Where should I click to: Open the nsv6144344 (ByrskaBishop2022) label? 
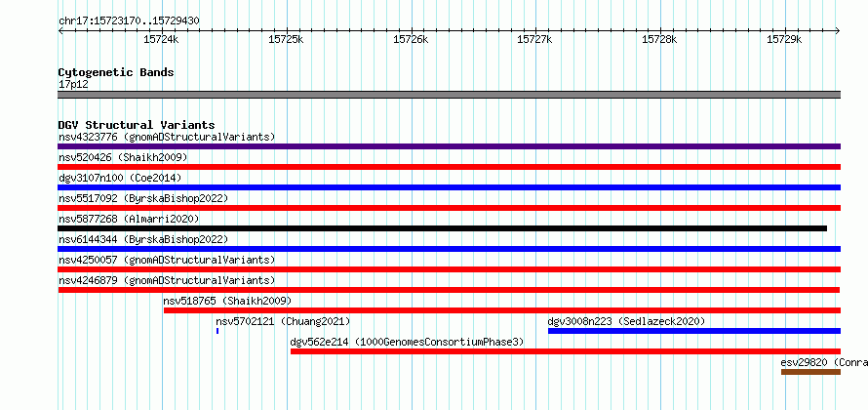(x=143, y=239)
